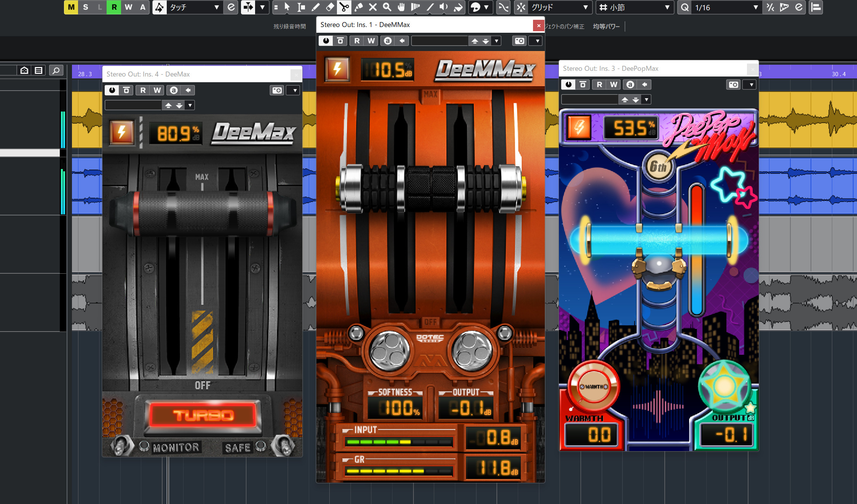Viewport: 857px width, 504px height.
Task: Toggle the DeeMax lightning power button
Action: pyautogui.click(x=122, y=132)
